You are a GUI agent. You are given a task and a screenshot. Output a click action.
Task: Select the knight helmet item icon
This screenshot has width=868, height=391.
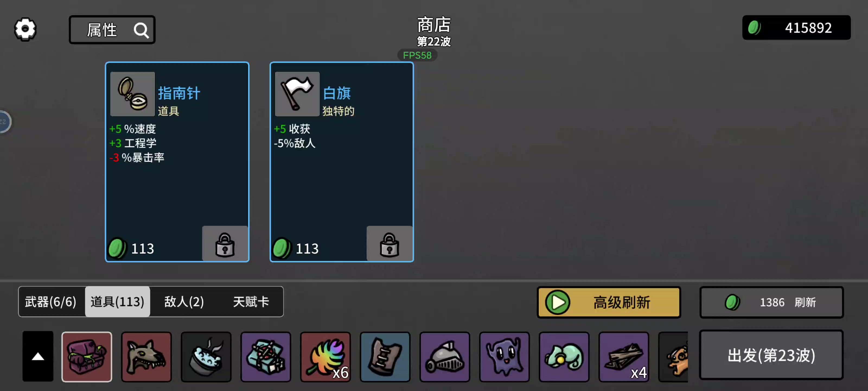tap(445, 357)
